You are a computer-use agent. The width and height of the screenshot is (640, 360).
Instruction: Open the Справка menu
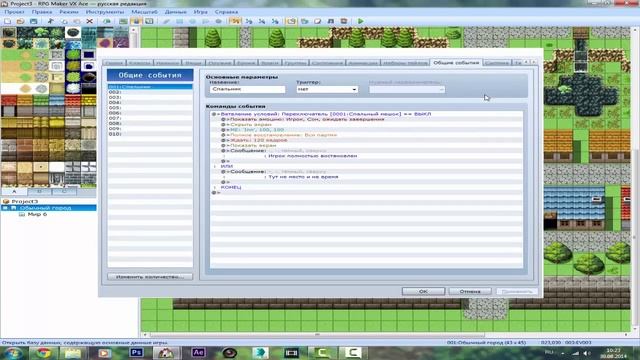coord(226,12)
